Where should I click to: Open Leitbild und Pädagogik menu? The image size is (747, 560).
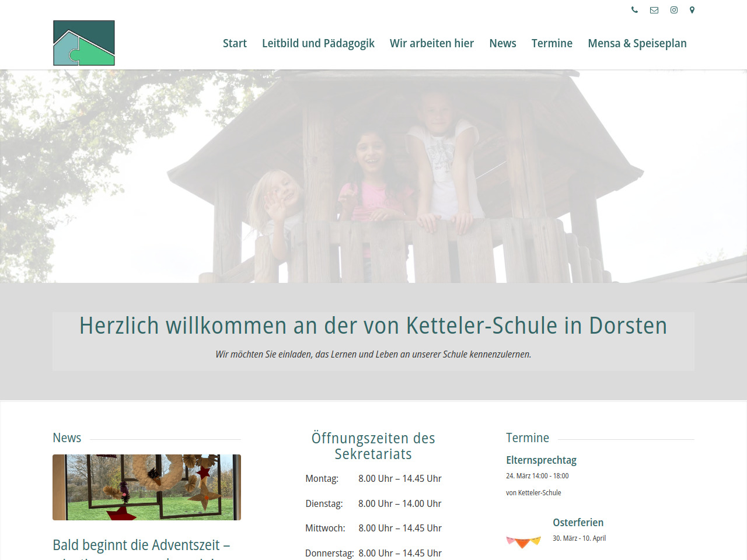pos(318,43)
